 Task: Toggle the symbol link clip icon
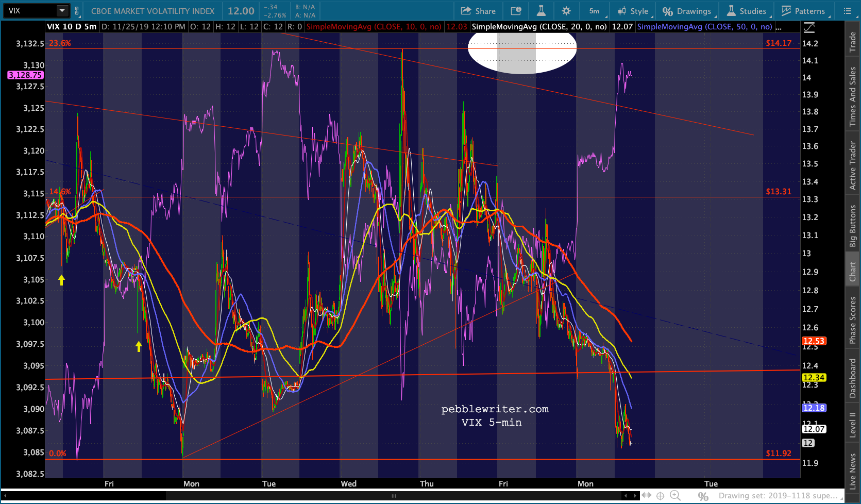click(x=77, y=11)
